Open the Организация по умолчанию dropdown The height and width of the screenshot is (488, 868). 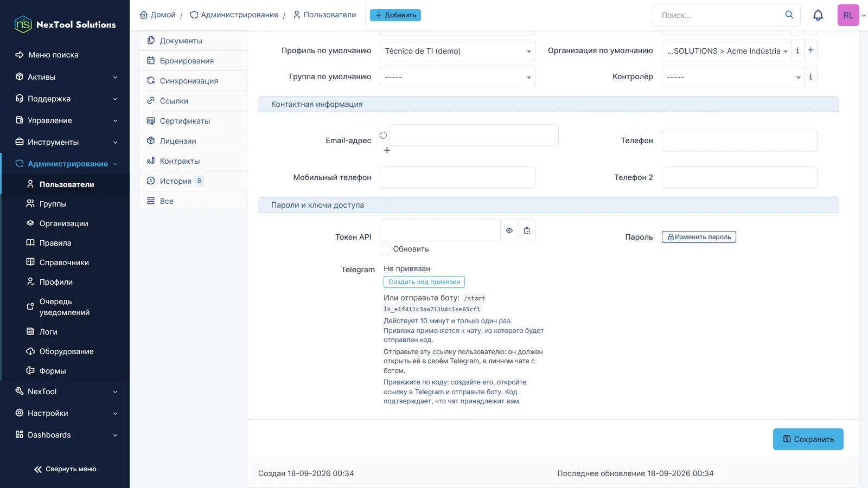tap(726, 50)
